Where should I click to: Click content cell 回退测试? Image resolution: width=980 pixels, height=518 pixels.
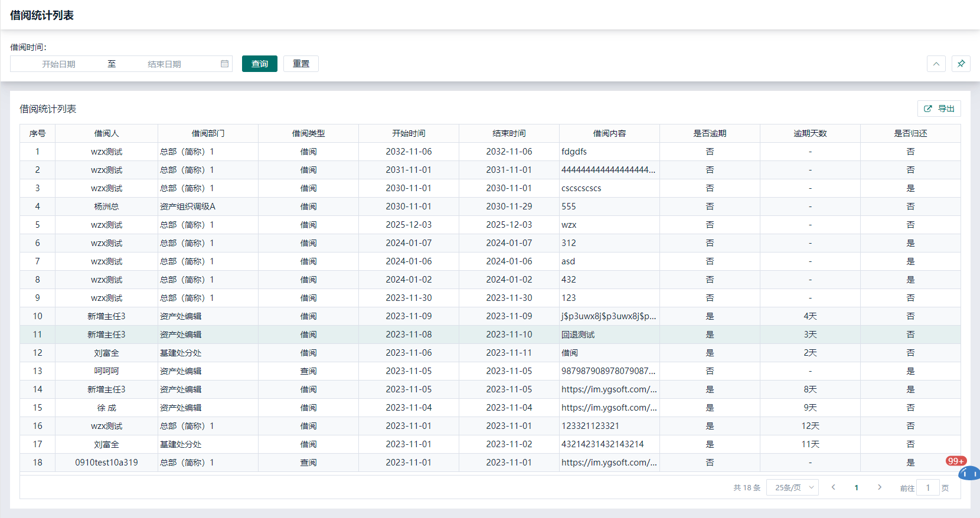609,335
